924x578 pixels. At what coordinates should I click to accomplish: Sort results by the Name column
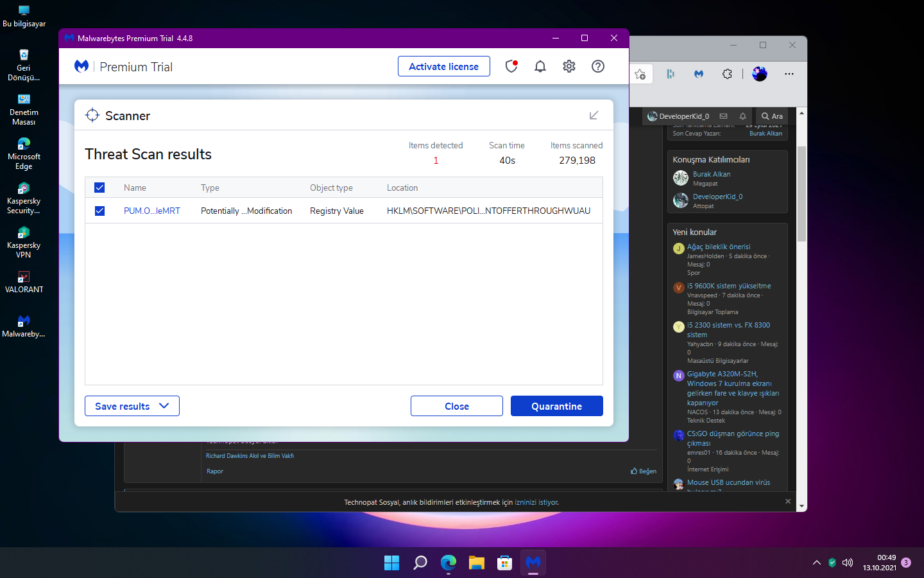tap(135, 188)
